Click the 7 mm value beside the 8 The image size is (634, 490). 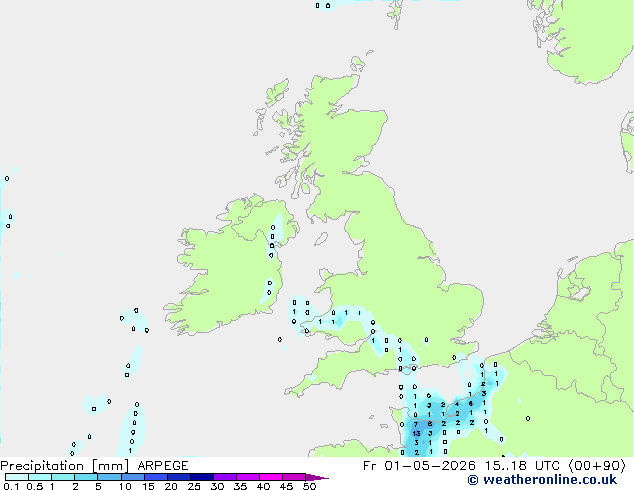416,424
